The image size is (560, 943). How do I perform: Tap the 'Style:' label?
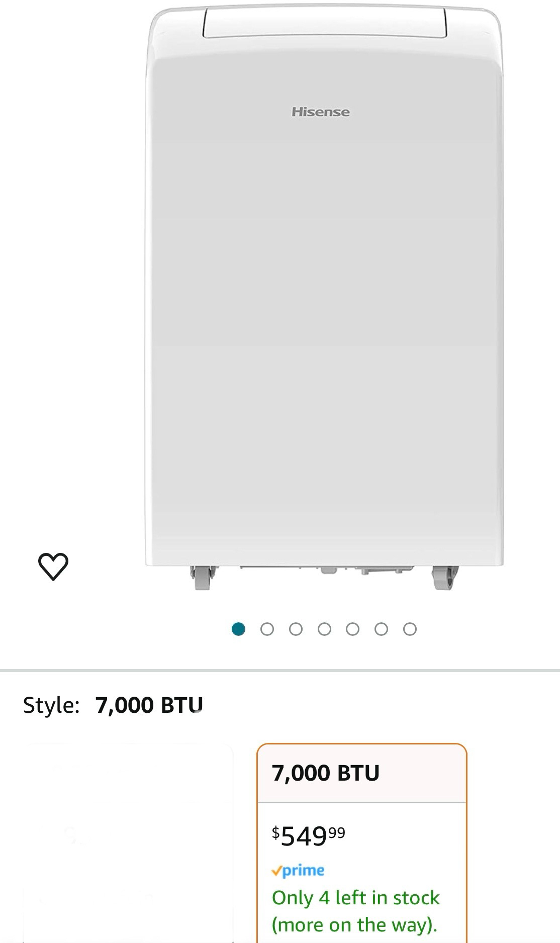pos(51,705)
